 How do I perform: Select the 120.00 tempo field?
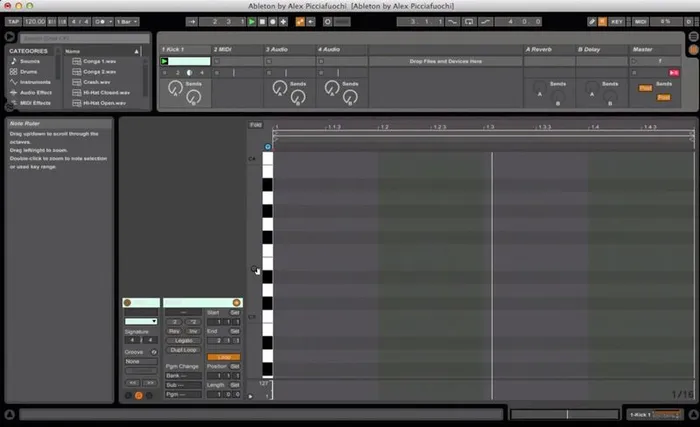click(x=34, y=21)
